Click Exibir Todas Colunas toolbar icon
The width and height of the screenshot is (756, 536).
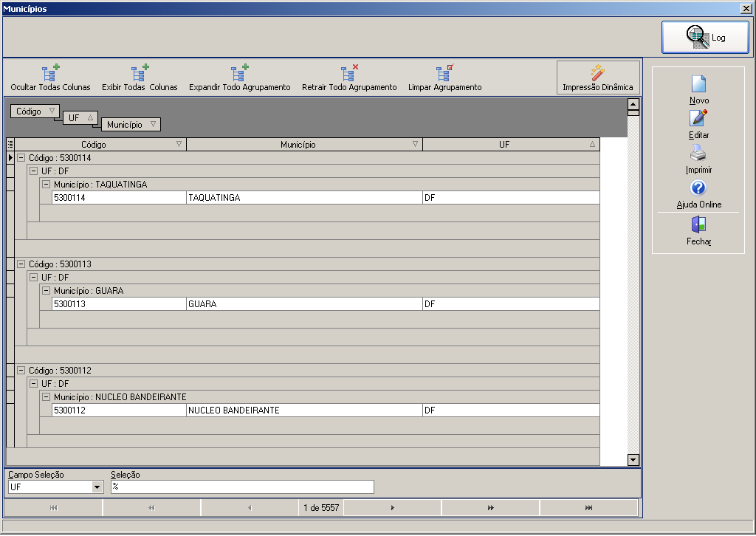[140, 73]
